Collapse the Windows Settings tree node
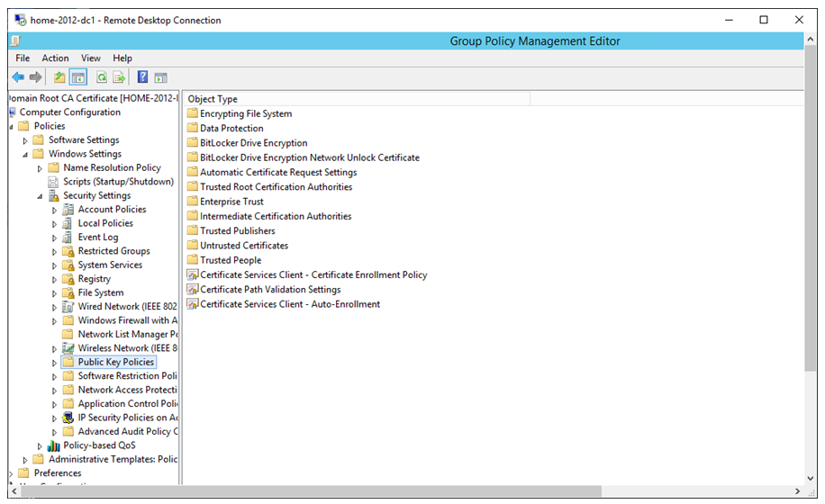This screenshot has height=504, width=825. [24, 155]
